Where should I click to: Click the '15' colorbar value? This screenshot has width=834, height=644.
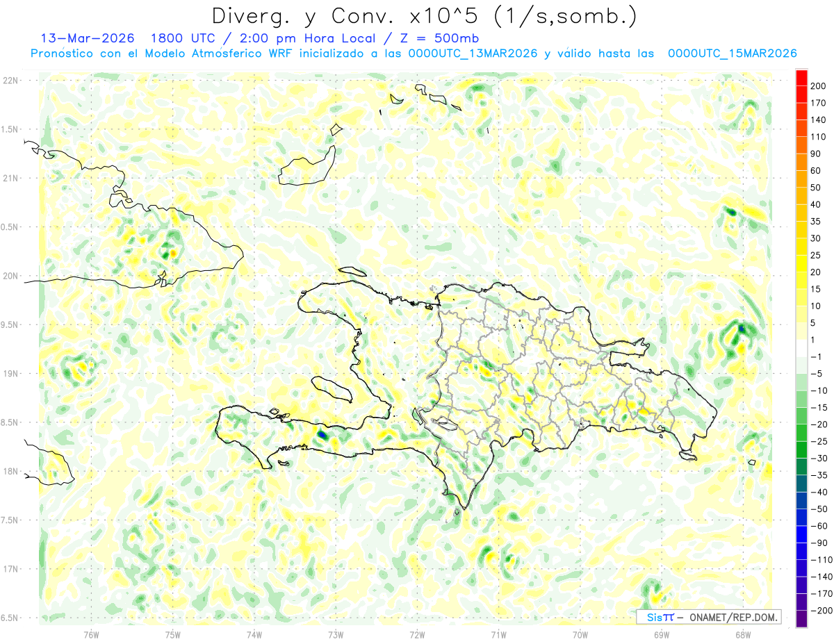817,289
